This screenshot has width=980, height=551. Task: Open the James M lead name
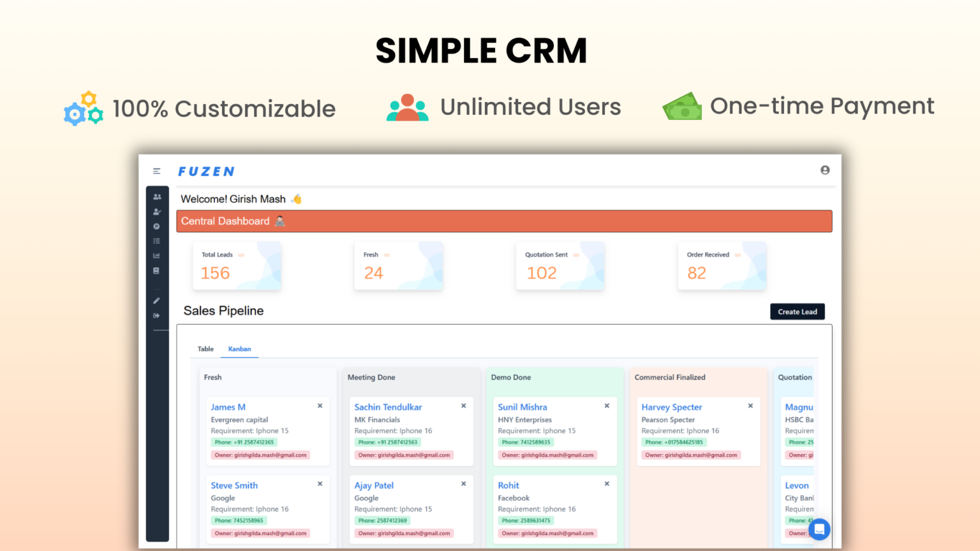(228, 407)
